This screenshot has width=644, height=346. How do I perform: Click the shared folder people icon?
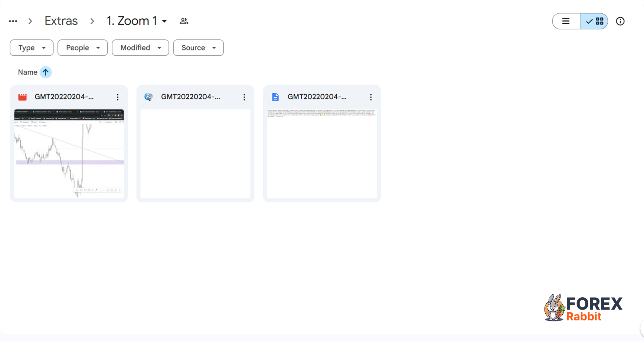(184, 21)
